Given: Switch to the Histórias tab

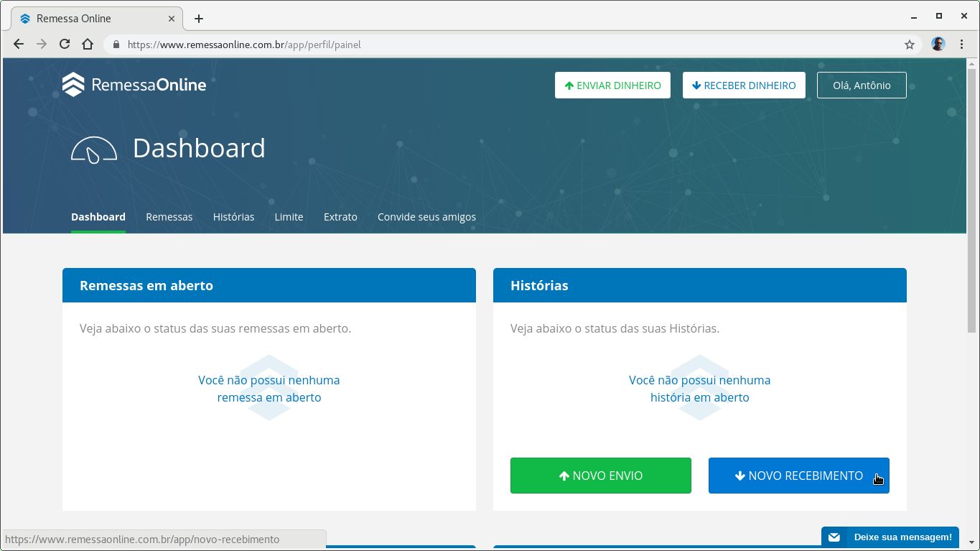Looking at the screenshot, I should coord(233,217).
